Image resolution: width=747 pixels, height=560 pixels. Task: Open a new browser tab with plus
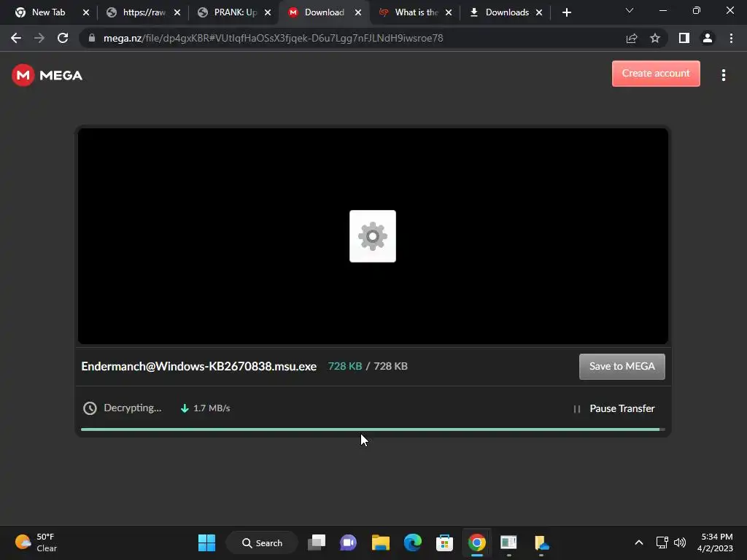click(566, 12)
